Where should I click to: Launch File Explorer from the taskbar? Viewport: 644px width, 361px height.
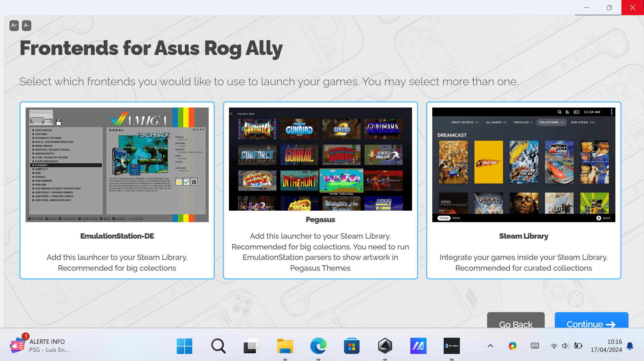pyautogui.click(x=285, y=346)
